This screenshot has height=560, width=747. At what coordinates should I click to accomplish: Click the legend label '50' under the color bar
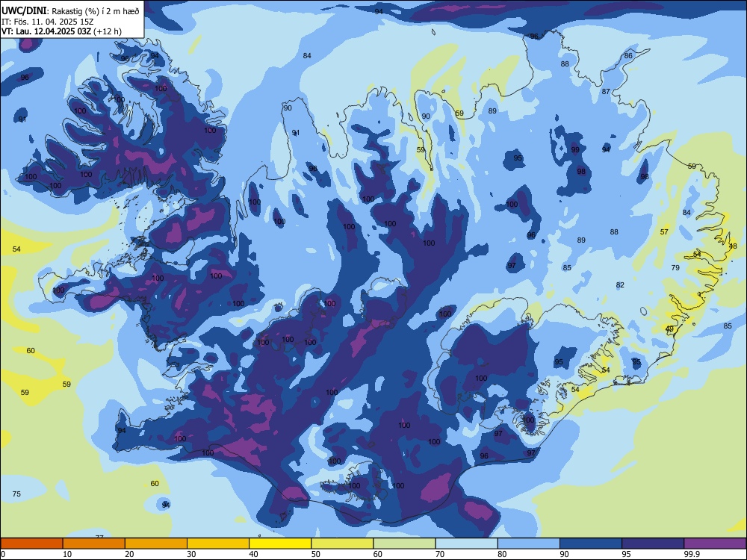point(316,554)
